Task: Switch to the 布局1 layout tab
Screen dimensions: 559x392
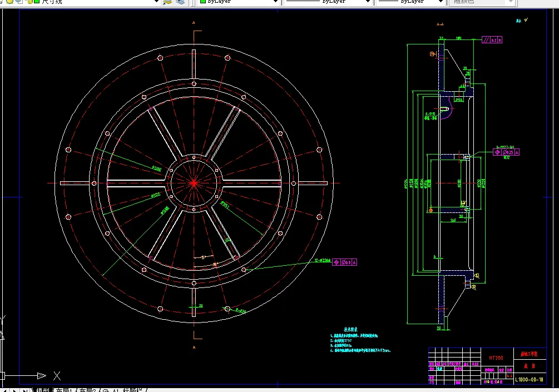Action: 65,390
